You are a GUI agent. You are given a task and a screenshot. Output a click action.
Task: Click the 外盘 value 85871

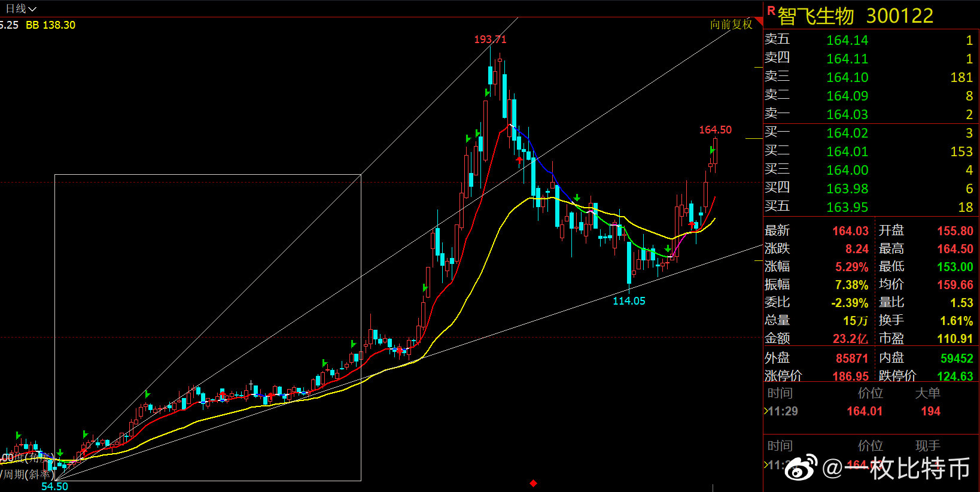pyautogui.click(x=852, y=359)
